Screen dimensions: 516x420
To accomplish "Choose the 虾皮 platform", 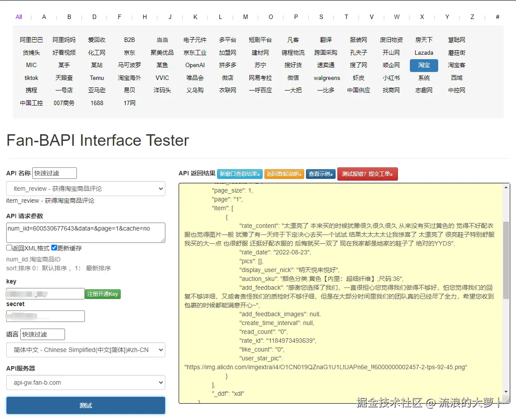I will tap(358, 78).
